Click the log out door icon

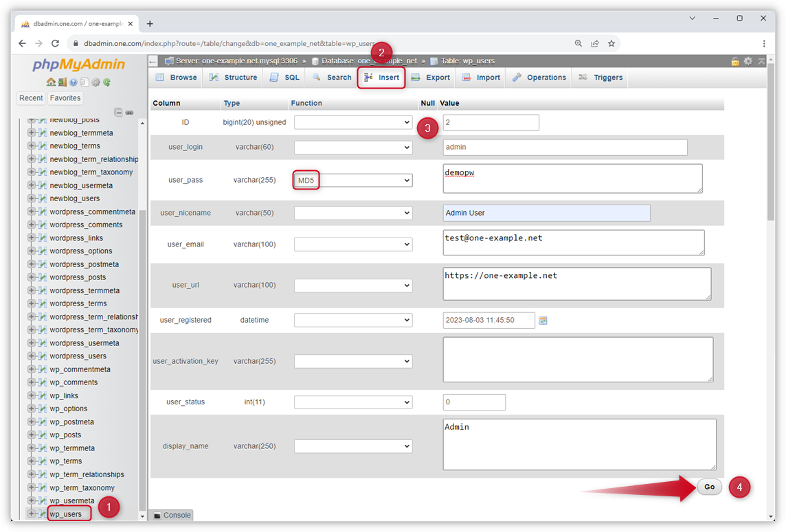(62, 82)
